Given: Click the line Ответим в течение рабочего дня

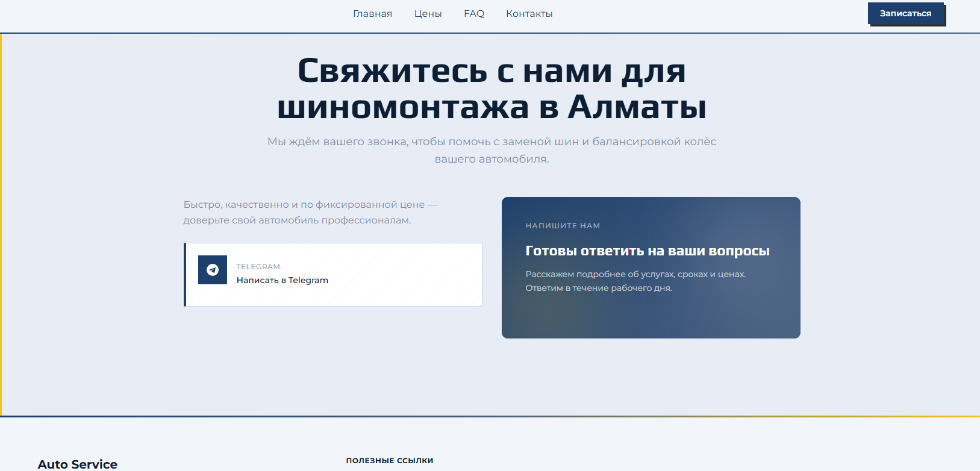Looking at the screenshot, I should tap(599, 289).
